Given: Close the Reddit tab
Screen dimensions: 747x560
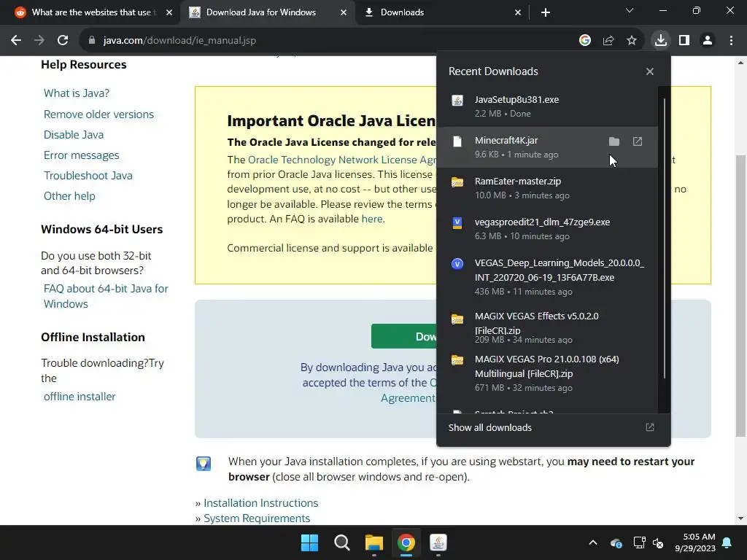Looking at the screenshot, I should click(x=169, y=12).
